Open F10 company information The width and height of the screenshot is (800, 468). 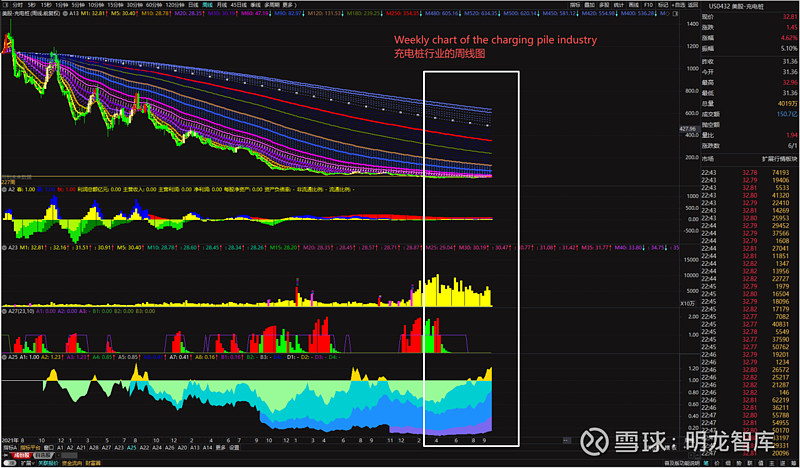(648, 5)
